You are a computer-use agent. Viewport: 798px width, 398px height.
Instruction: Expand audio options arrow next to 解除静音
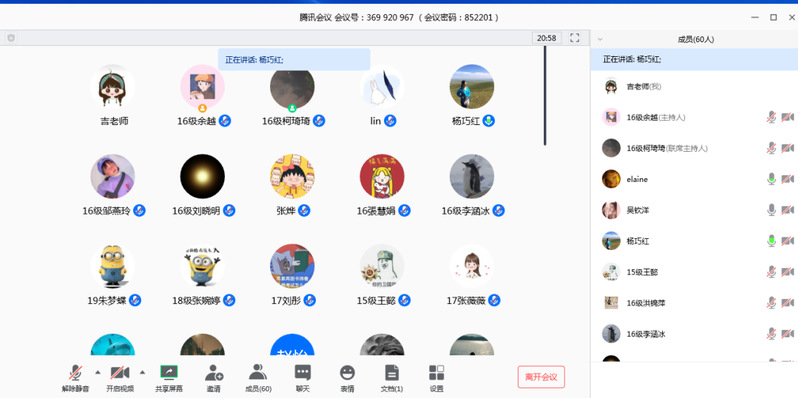pyautogui.click(x=98, y=372)
